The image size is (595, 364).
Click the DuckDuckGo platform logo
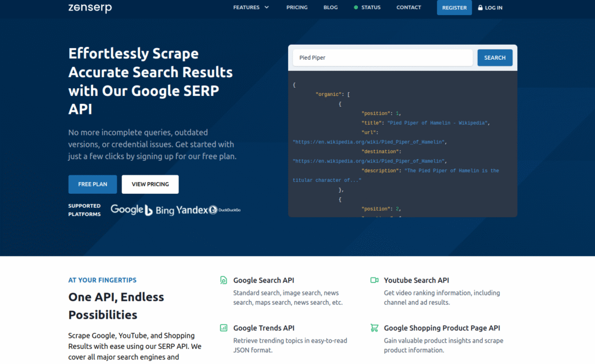[x=225, y=210]
